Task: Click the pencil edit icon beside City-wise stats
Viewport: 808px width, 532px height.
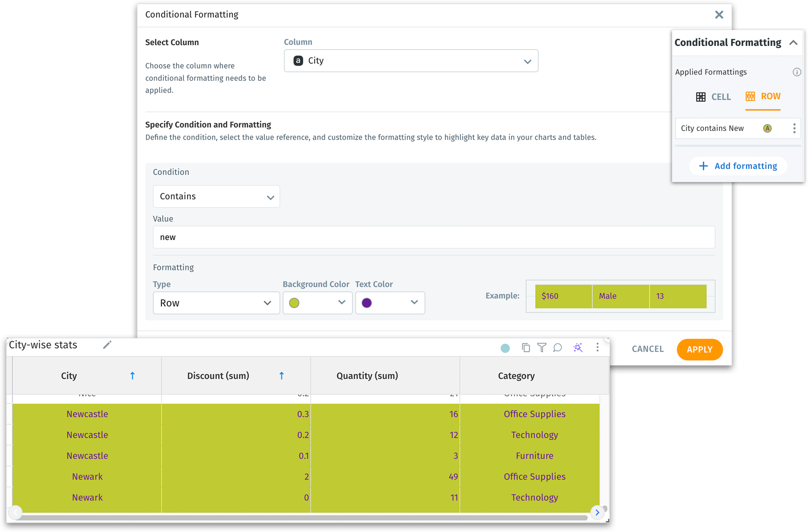Action: point(107,345)
